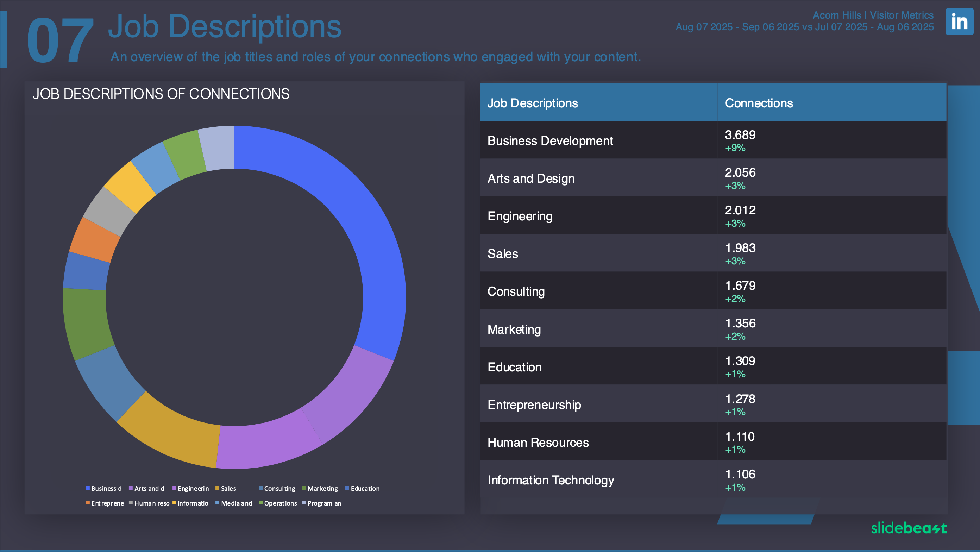Select the Consulting table row label
The height and width of the screenshot is (552, 980).
pos(516,291)
